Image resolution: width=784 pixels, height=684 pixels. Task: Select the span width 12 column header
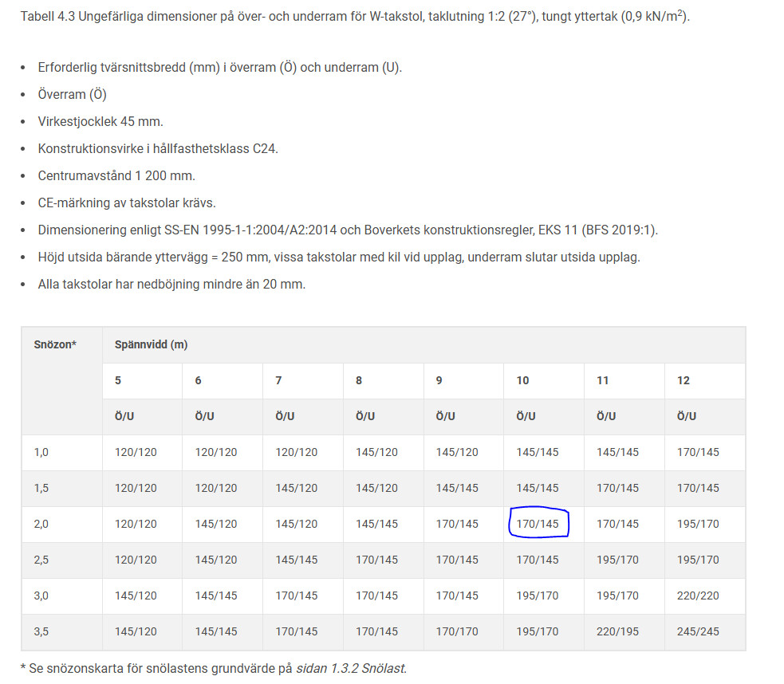coord(684,380)
